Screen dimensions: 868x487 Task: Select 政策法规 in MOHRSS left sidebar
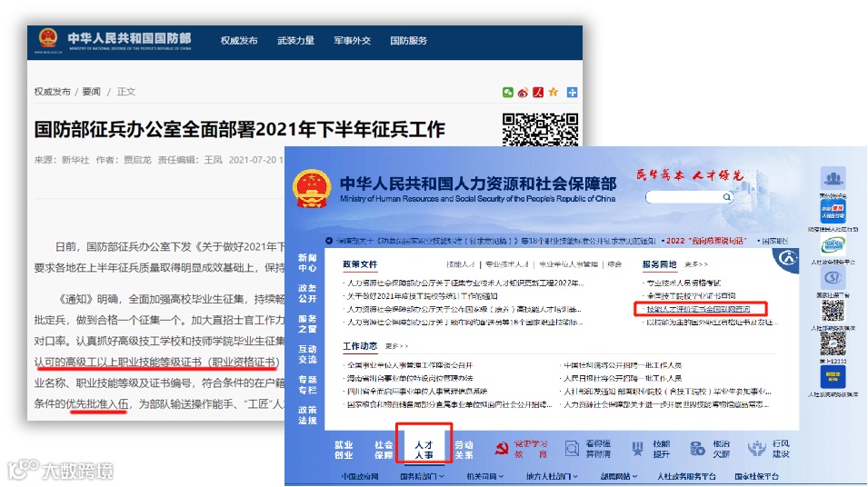coord(307,415)
